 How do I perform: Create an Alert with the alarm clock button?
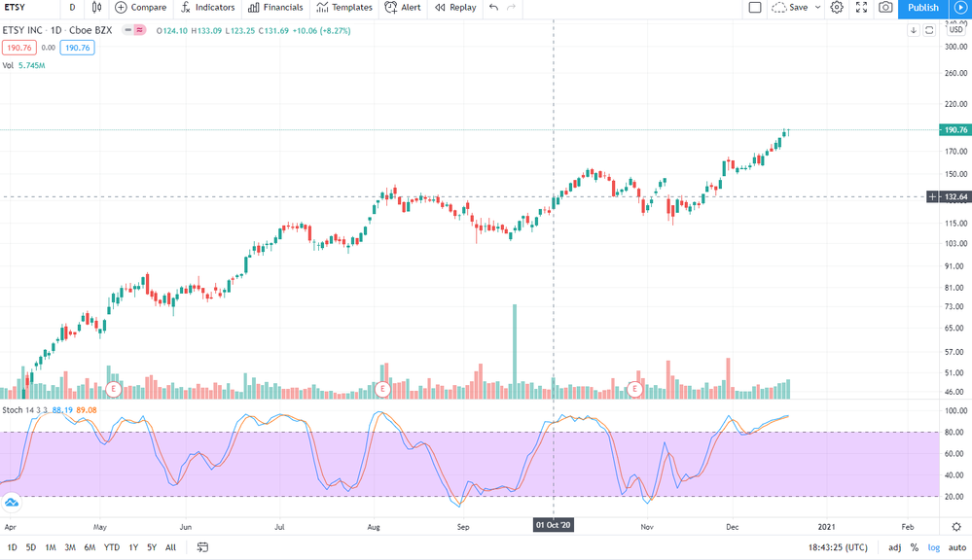coord(402,8)
